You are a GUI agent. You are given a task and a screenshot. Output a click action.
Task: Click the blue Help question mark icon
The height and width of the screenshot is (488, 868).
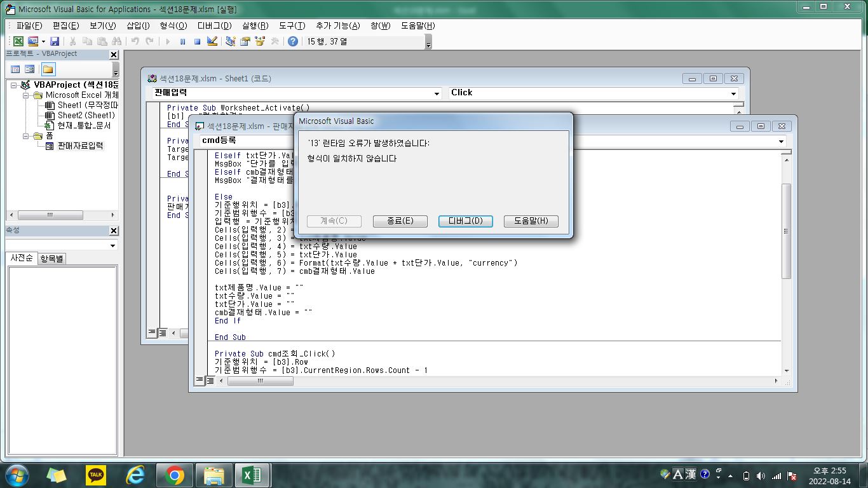[x=292, y=41]
